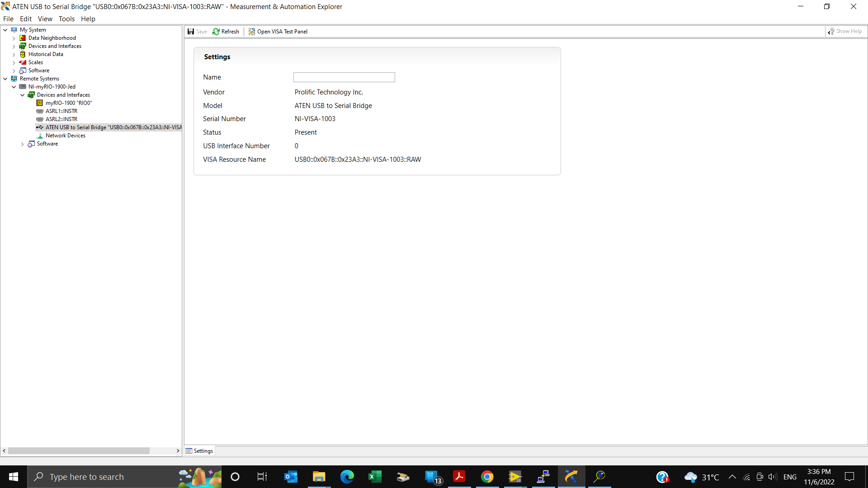Screen dimensions: 868x488
Task: Click the myRIO-1900 RIO0 device icon
Action: tap(40, 103)
